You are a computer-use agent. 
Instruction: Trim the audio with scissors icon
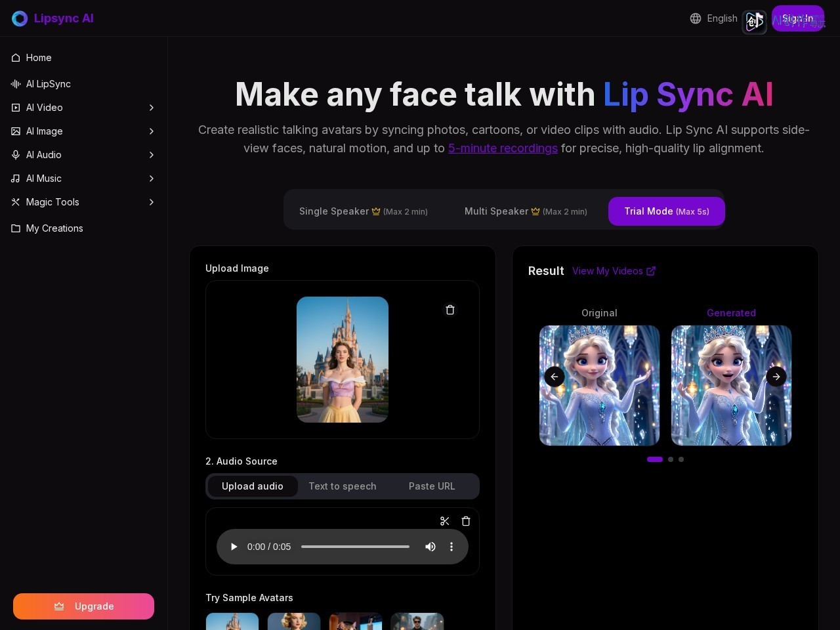[445, 521]
